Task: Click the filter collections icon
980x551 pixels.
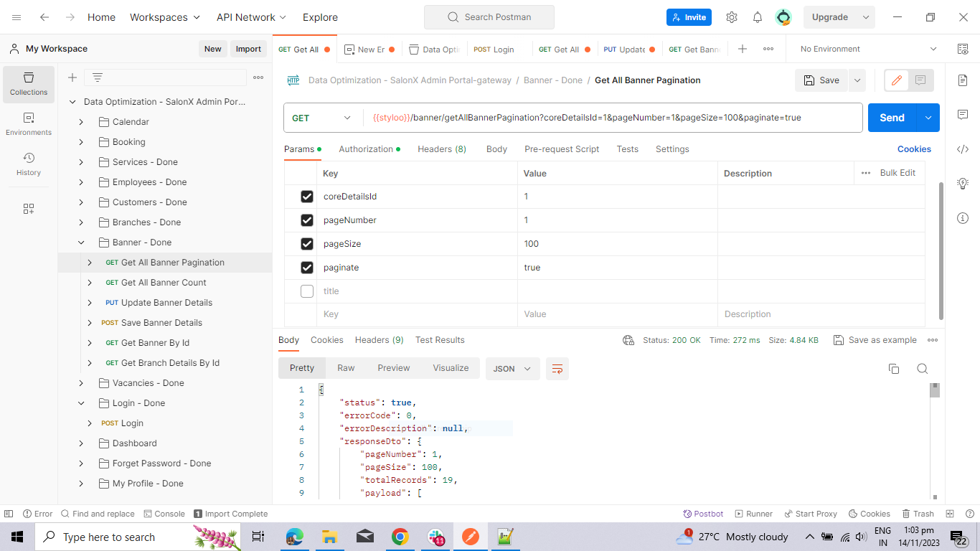Action: [98, 77]
